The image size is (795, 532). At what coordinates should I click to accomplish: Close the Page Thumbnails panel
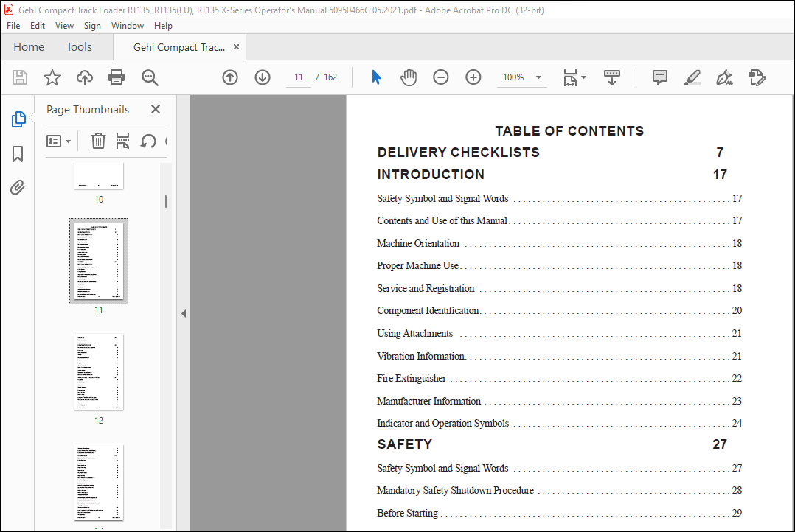click(156, 109)
